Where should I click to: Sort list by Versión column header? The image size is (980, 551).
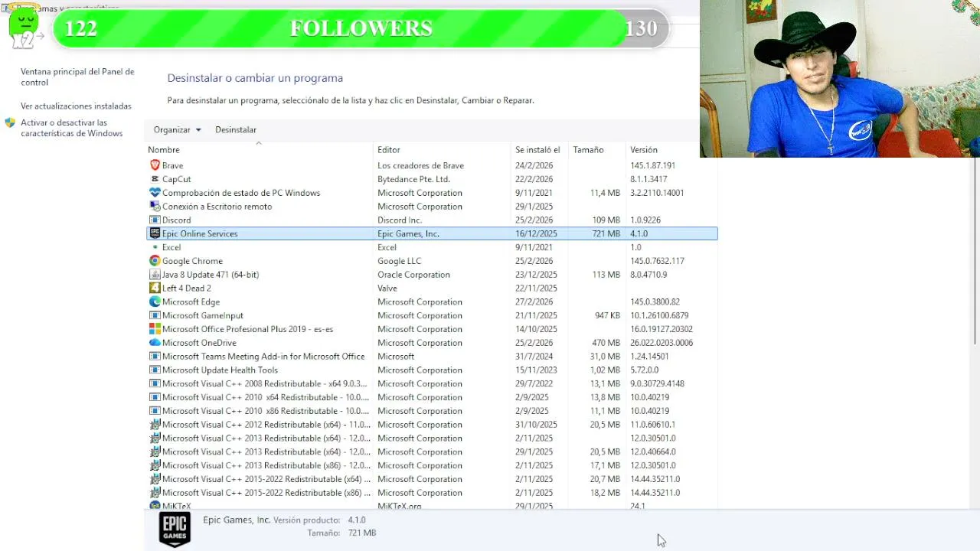pos(663,150)
